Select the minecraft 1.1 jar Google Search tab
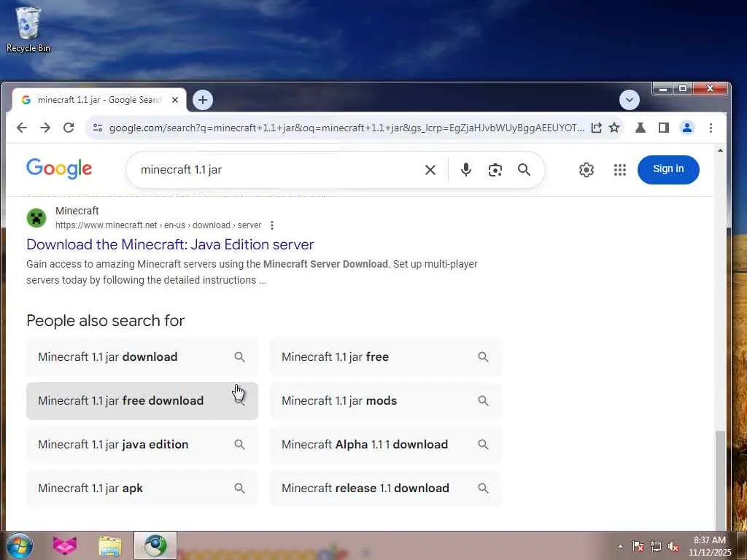The width and height of the screenshot is (747, 560). 98,100
